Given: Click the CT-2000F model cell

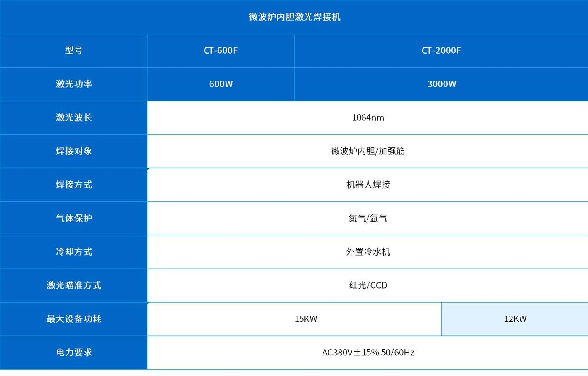Looking at the screenshot, I should click(441, 50).
